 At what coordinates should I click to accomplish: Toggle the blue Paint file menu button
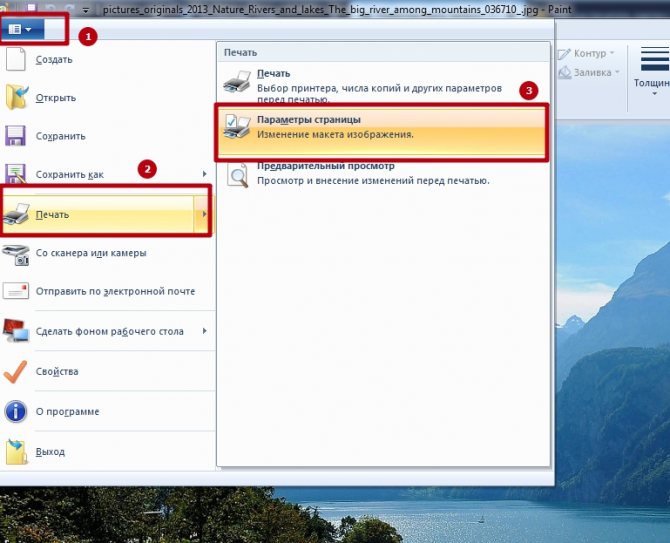point(20,29)
